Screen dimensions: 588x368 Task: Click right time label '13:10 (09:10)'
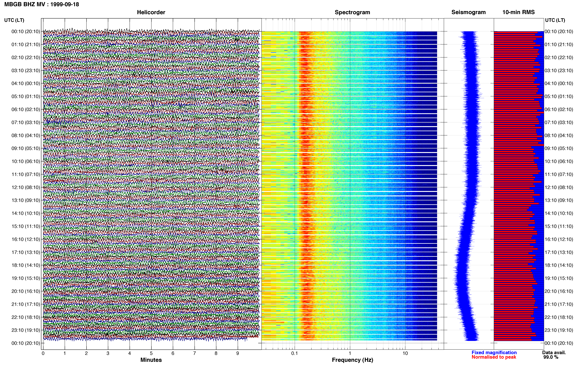(x=559, y=200)
